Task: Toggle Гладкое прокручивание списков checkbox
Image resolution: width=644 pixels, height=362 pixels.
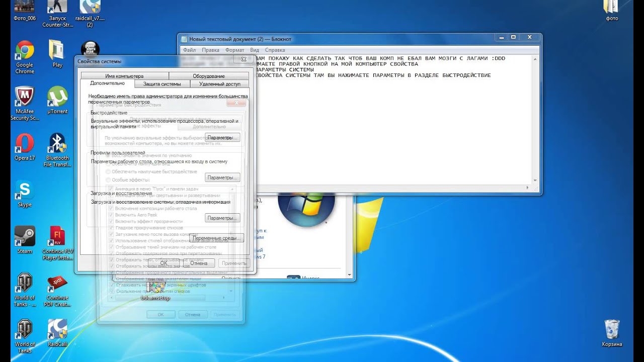Action: 111,228
